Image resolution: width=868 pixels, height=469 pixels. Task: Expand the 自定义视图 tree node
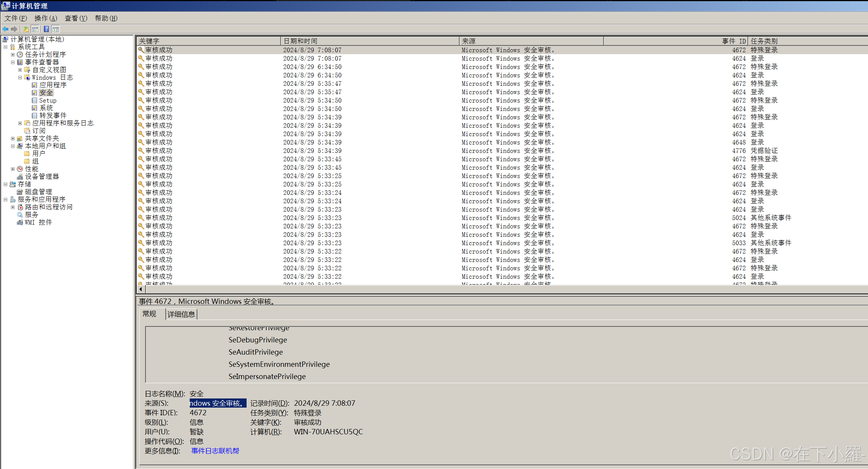coord(20,70)
